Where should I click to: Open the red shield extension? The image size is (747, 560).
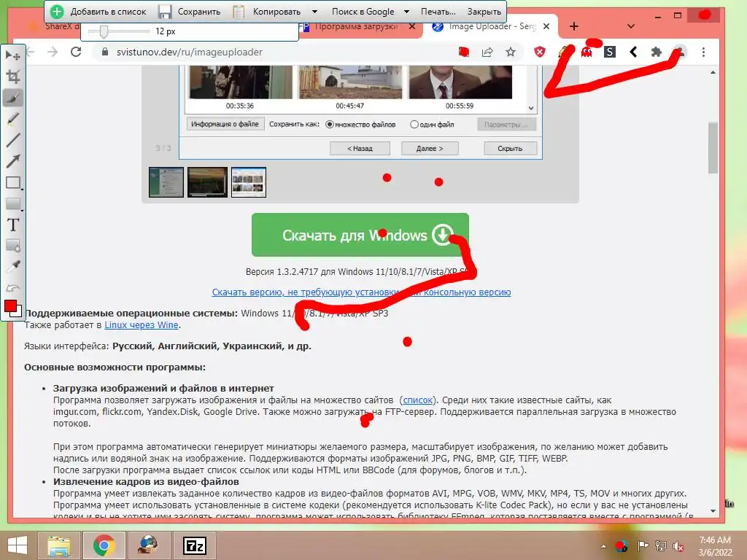(539, 52)
